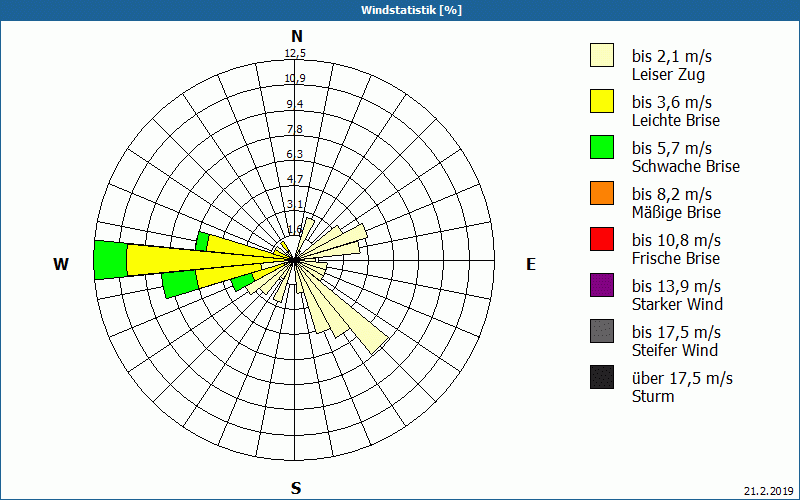Image resolution: width=800 pixels, height=500 pixels.
Task: Click the '4,7' ring scale value
Action: pyautogui.click(x=295, y=179)
